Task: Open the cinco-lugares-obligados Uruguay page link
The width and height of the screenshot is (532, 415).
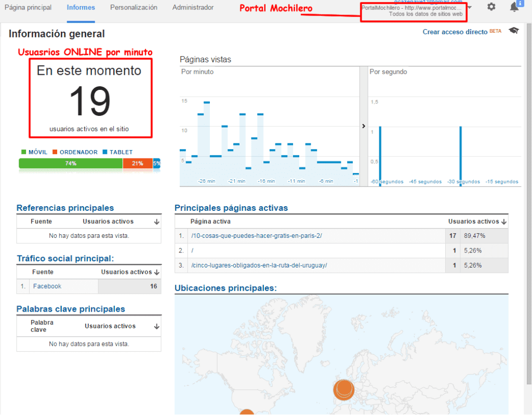Action: pos(259,265)
